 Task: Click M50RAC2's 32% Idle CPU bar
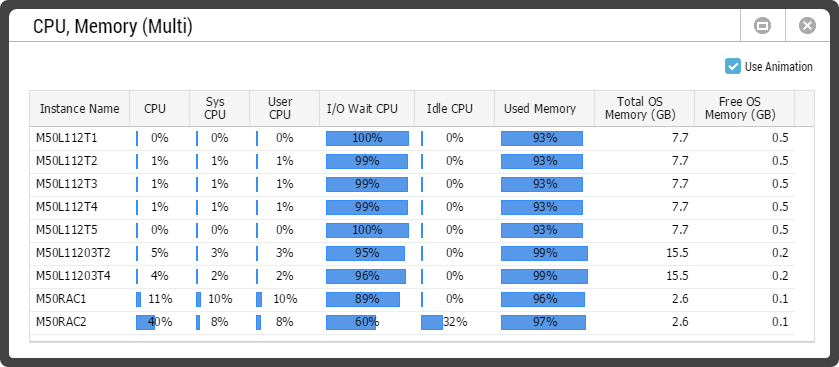coord(432,323)
